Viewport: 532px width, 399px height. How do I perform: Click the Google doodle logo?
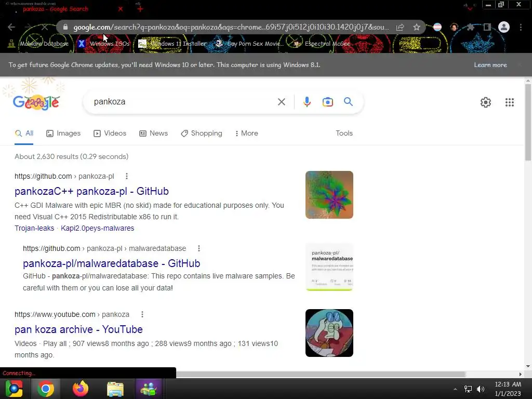click(x=36, y=102)
